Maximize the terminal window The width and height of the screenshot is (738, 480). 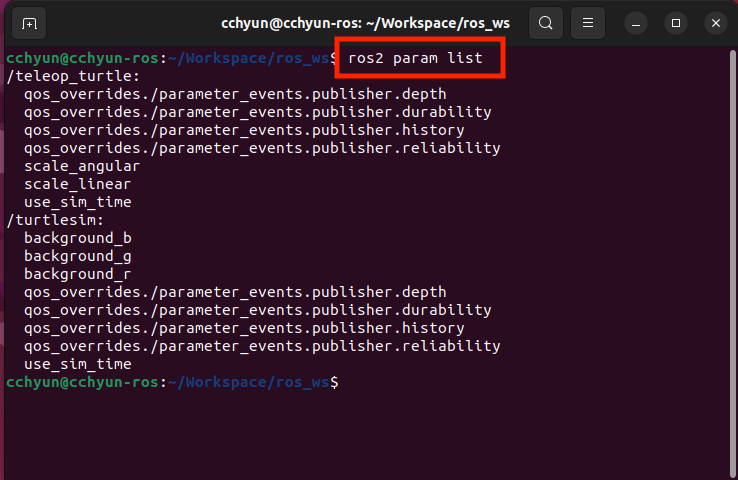pos(676,23)
